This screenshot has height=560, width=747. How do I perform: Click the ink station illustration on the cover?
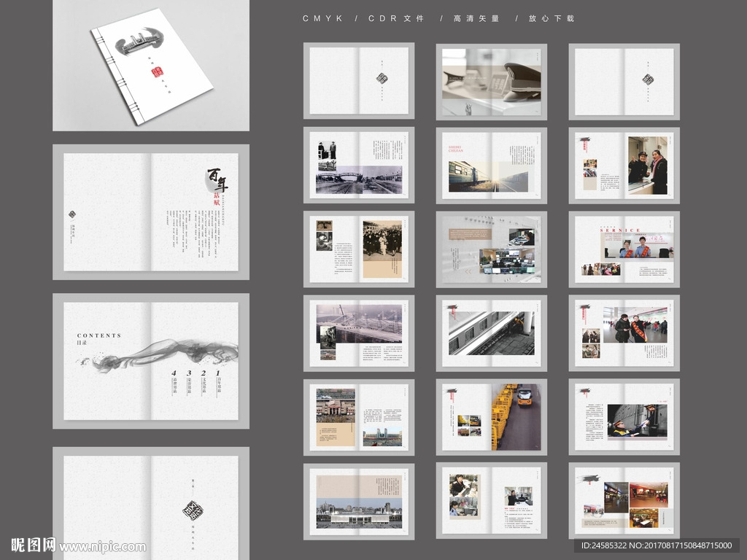(x=139, y=41)
